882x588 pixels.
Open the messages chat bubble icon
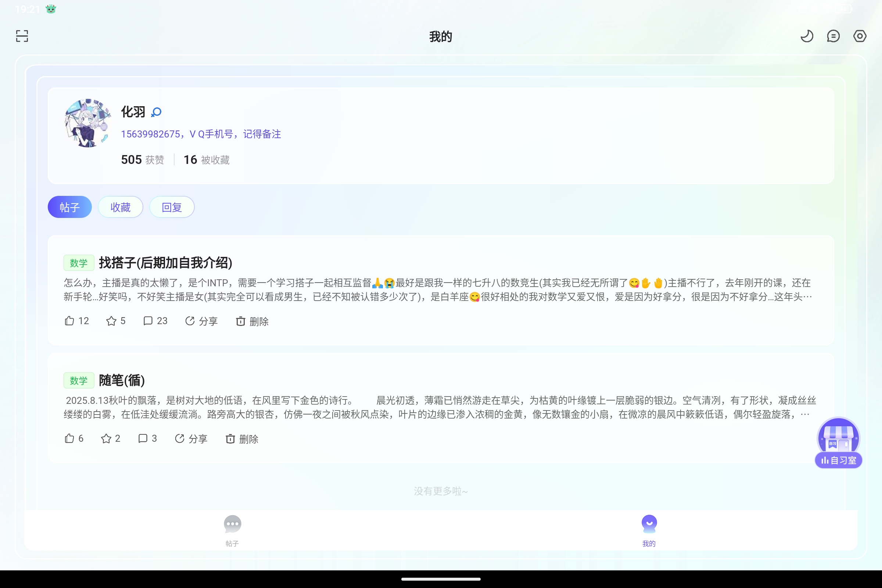click(x=833, y=36)
